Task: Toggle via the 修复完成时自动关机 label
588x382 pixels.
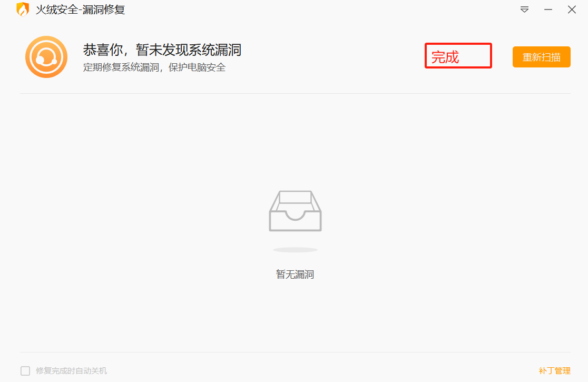Action: (71, 371)
